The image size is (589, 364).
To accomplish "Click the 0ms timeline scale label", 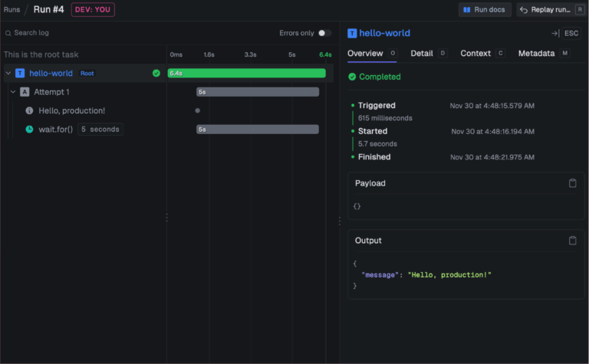I will (176, 54).
